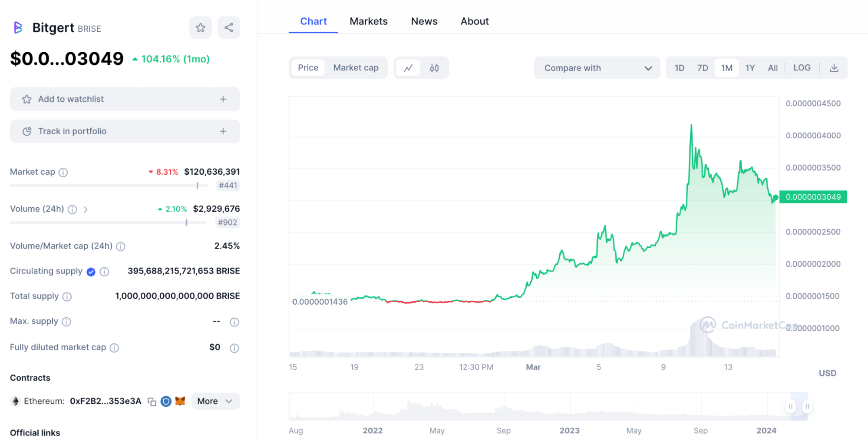Expand the More contracts dropdown
868x442 pixels.
[215, 401]
